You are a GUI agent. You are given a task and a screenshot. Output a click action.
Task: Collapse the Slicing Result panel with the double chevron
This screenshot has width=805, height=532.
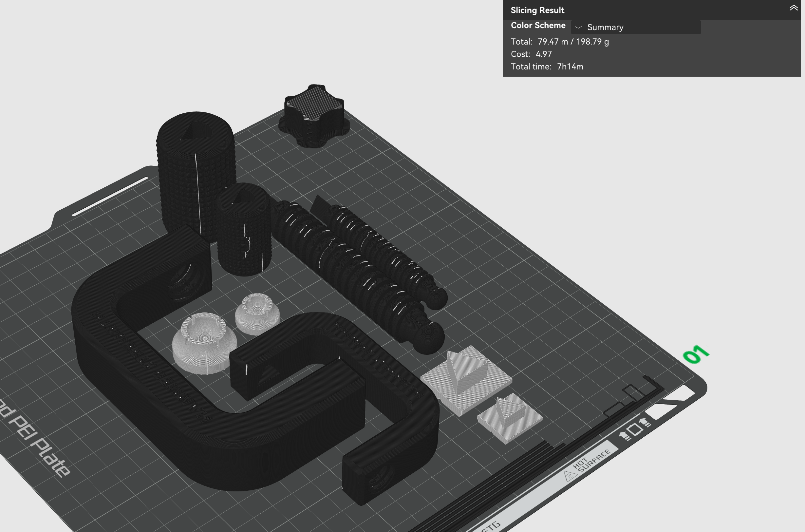click(794, 8)
